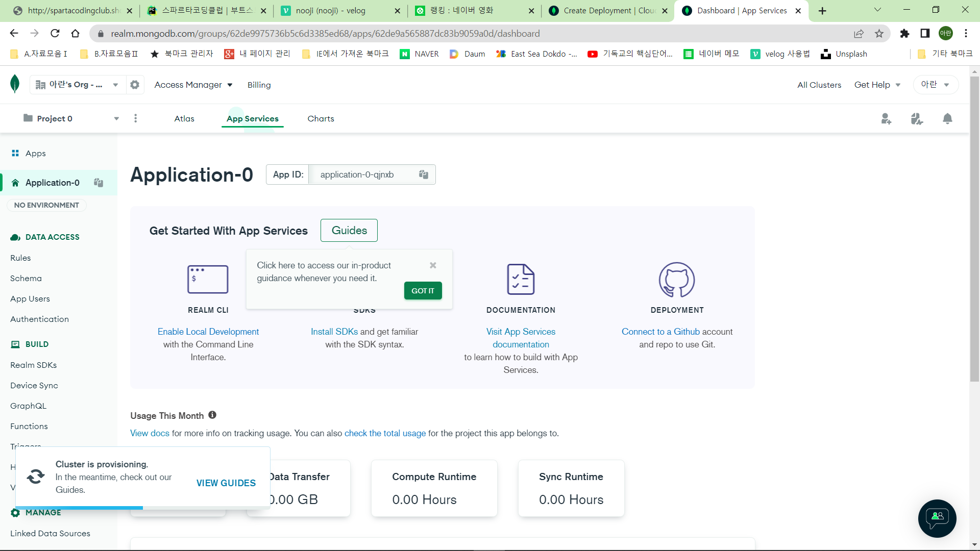Click the Chrome extensions puzzle icon

coord(904,34)
